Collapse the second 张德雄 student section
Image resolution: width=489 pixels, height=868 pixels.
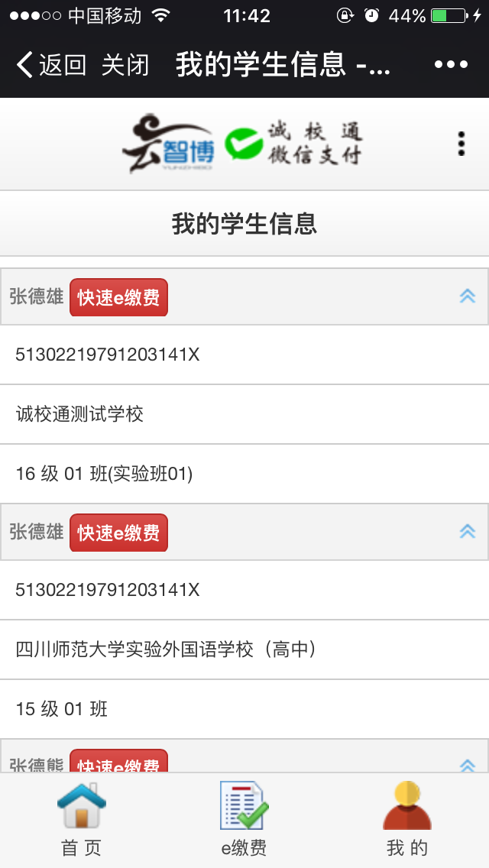pyautogui.click(x=468, y=532)
